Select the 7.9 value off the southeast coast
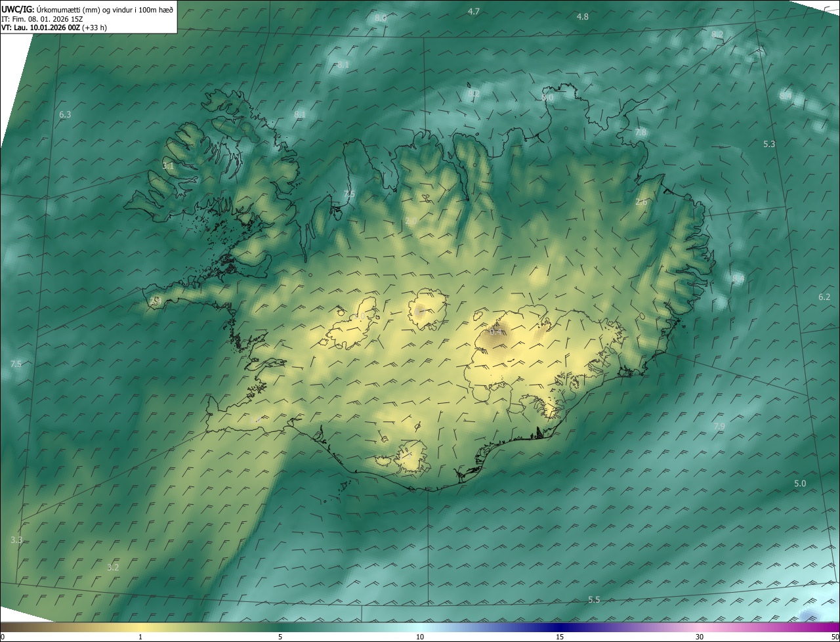This screenshot has width=840, height=642. [x=719, y=427]
